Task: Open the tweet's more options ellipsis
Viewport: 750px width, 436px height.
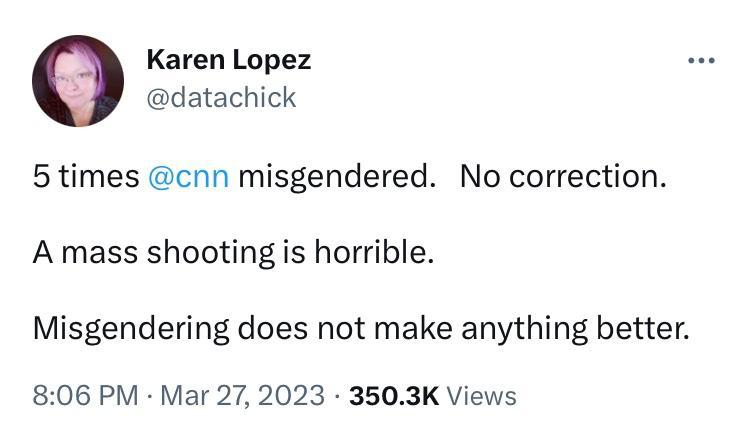Action: (x=701, y=60)
